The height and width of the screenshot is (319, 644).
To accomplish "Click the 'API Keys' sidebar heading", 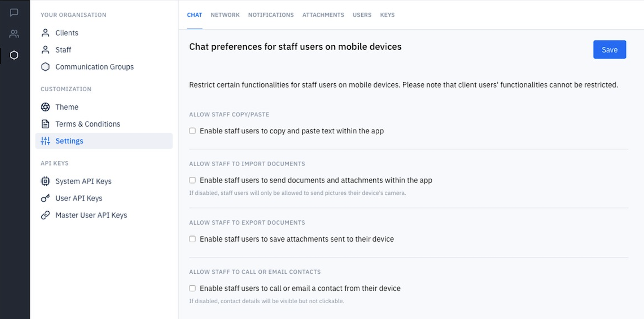I will (55, 163).
